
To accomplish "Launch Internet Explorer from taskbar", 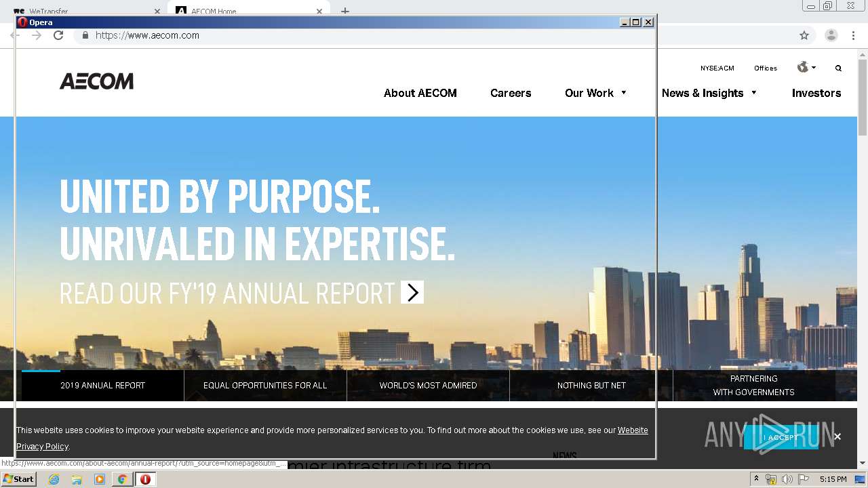I will (x=54, y=479).
